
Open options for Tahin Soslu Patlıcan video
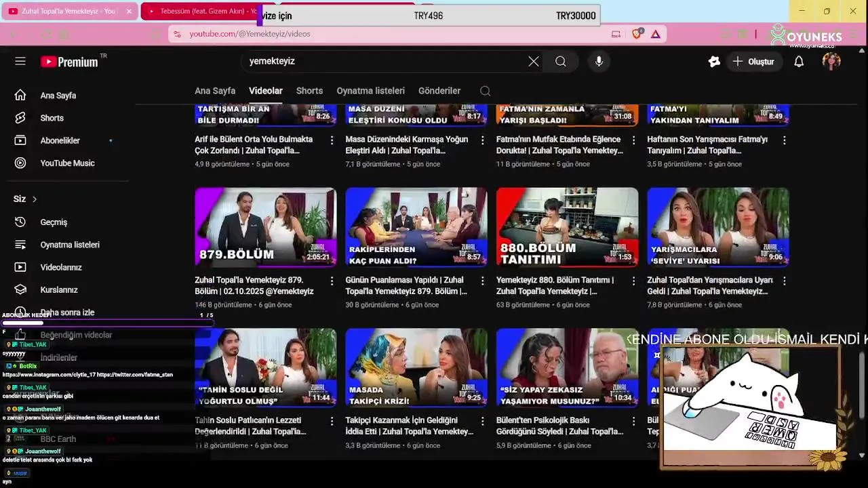[332, 421]
